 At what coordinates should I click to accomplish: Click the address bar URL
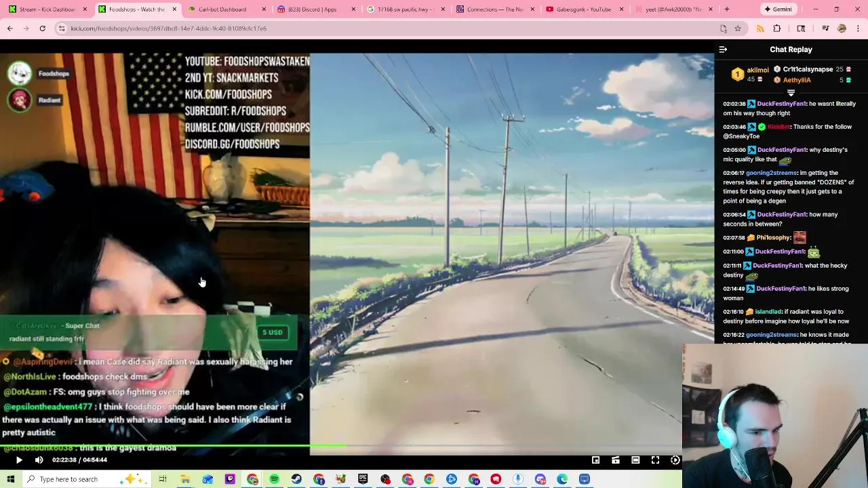[169, 28]
